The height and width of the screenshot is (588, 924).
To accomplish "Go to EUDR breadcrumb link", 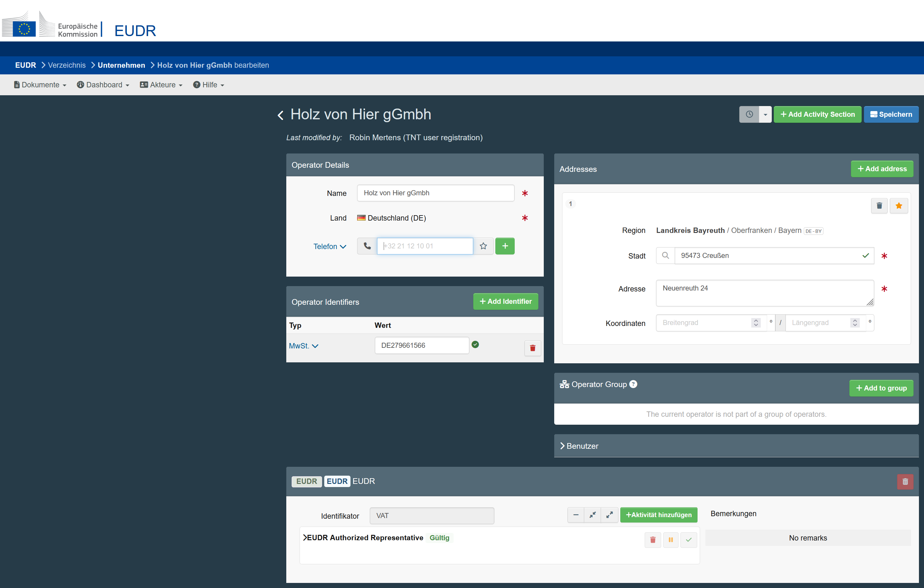I will click(x=25, y=65).
